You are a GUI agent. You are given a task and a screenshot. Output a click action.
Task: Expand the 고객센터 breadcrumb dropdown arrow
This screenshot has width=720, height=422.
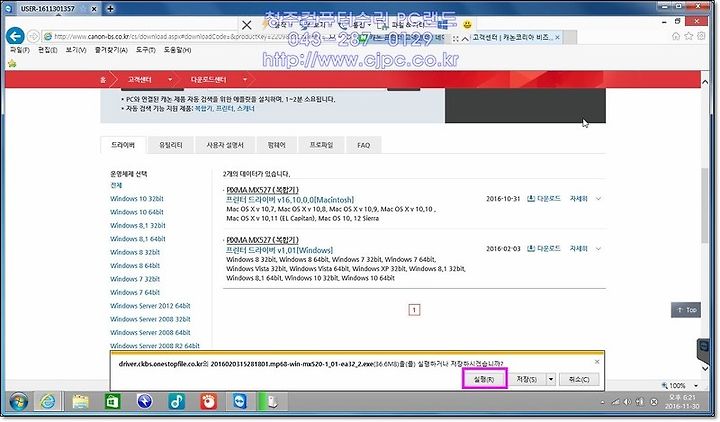170,79
